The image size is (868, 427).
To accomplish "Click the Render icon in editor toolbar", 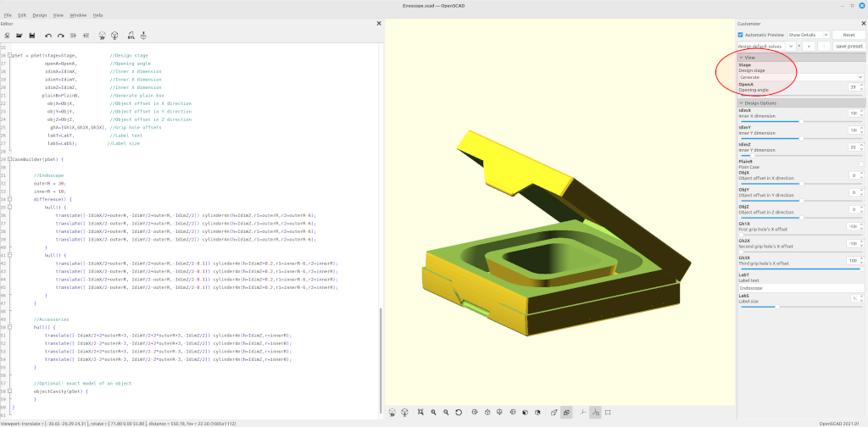I will (114, 36).
